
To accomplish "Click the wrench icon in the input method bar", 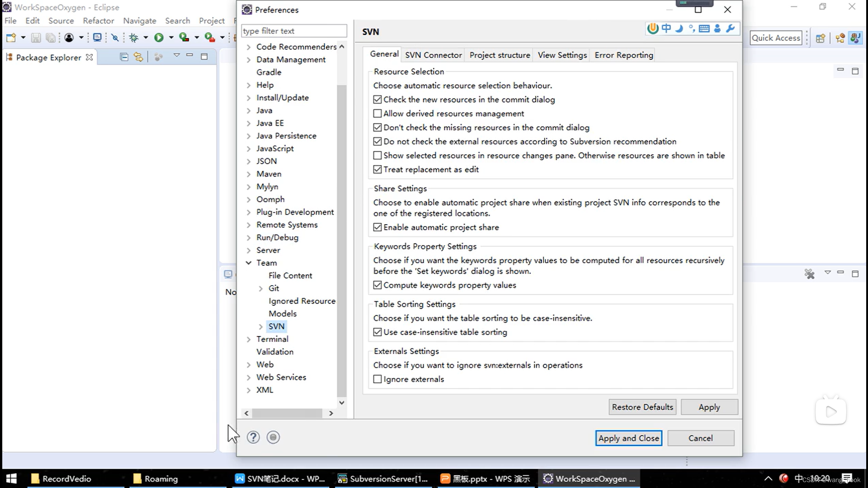I will coord(730,28).
